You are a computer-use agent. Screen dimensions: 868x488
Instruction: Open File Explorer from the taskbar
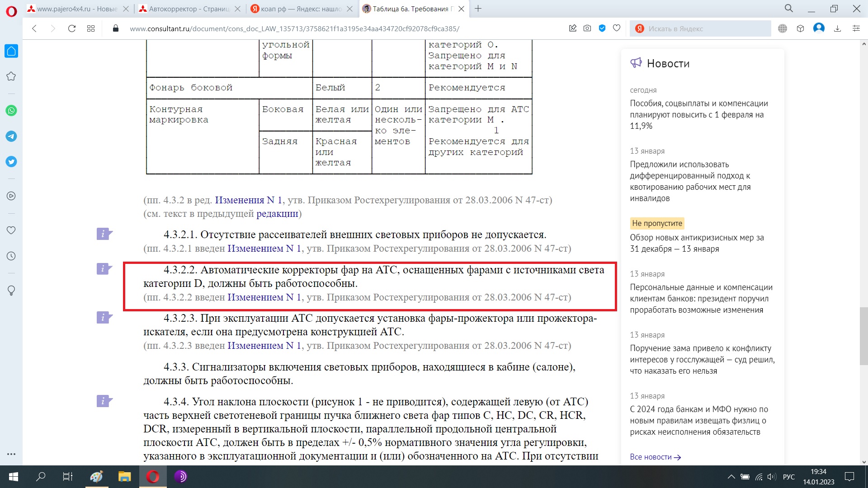coord(124,477)
